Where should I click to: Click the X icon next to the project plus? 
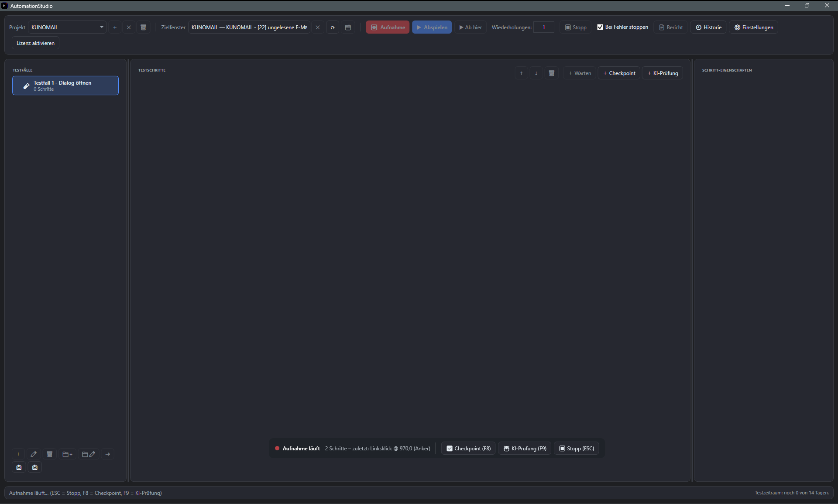(x=129, y=27)
